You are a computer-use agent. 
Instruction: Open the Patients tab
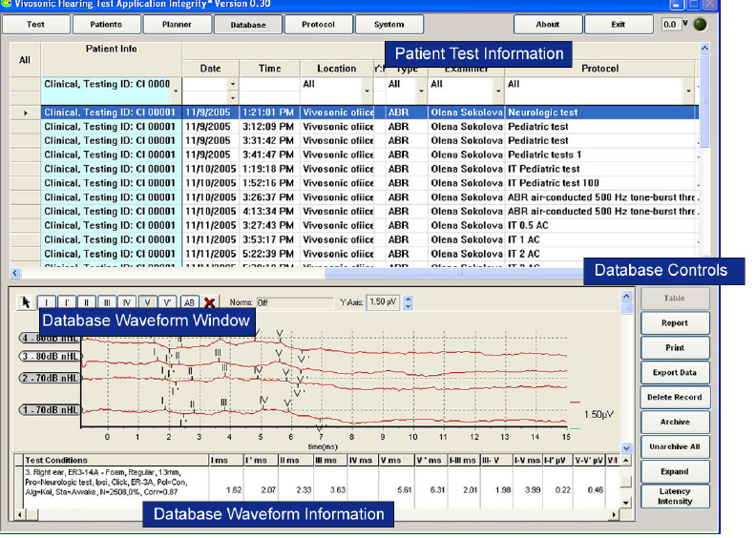[x=106, y=24]
